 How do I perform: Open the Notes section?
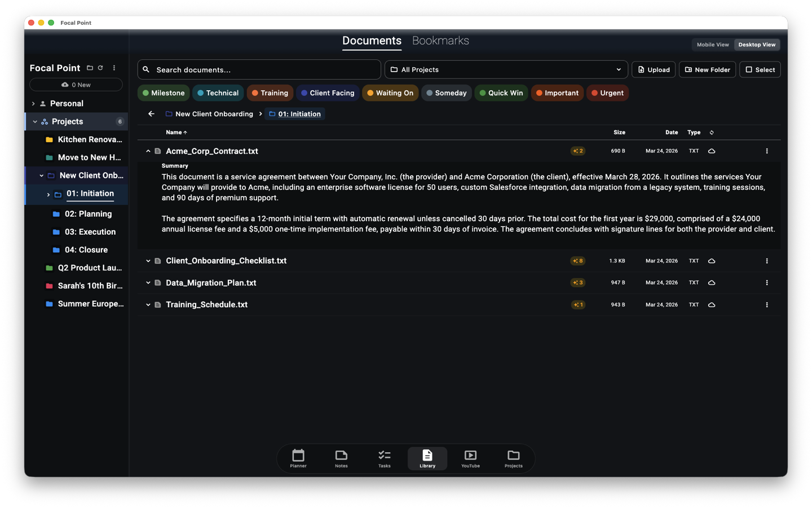[x=341, y=458]
